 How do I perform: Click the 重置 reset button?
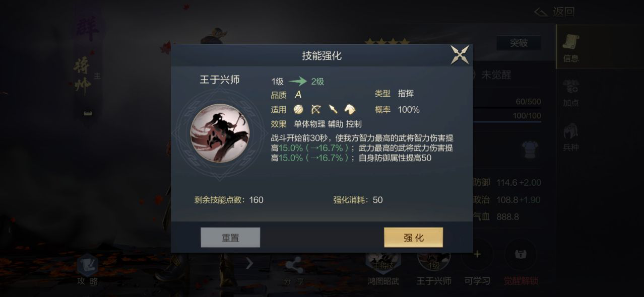click(x=230, y=238)
